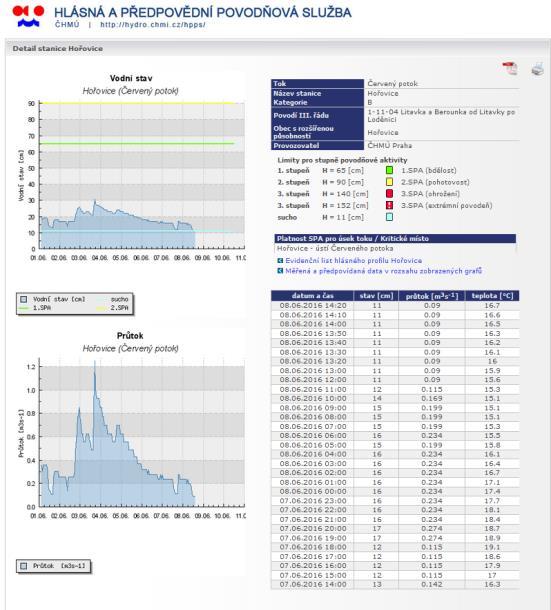Click 'Povodí III. řádu' label
551x610 pixels.
[301, 115]
